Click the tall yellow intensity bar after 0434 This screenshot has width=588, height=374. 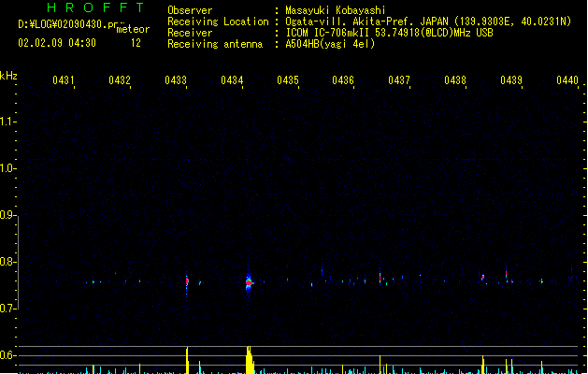[x=250, y=360]
